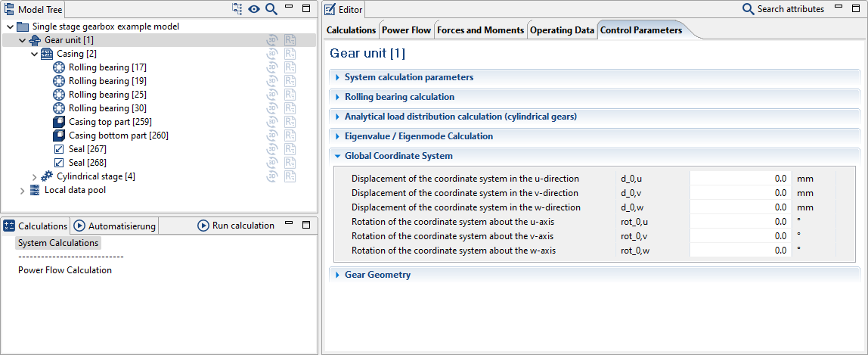This screenshot has height=355, width=868.
Task: Click the Rolling bearing [30] icon
Action: click(x=59, y=108)
